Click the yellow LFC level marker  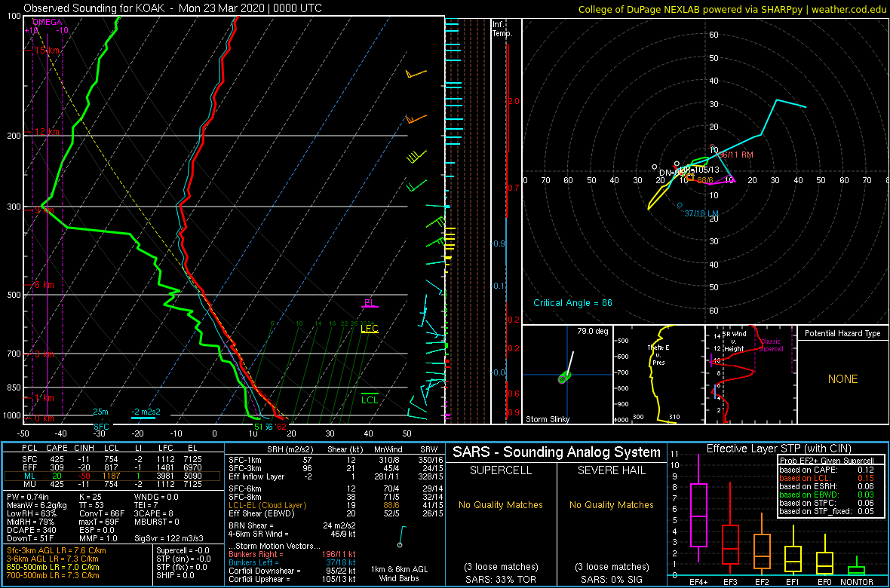(370, 328)
